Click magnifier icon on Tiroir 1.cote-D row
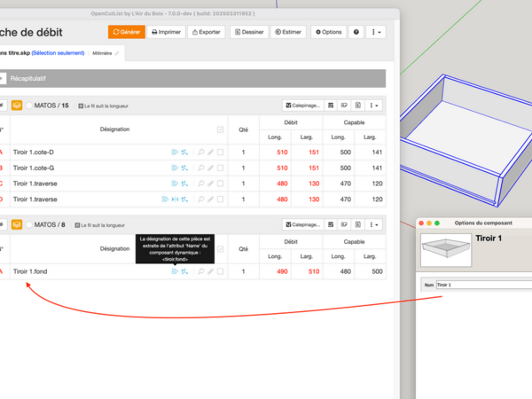 click(x=201, y=153)
